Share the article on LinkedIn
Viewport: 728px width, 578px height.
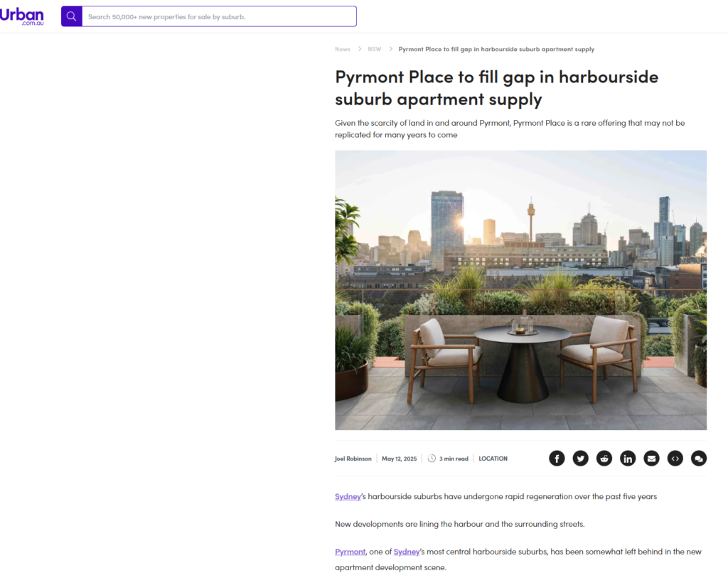click(628, 459)
